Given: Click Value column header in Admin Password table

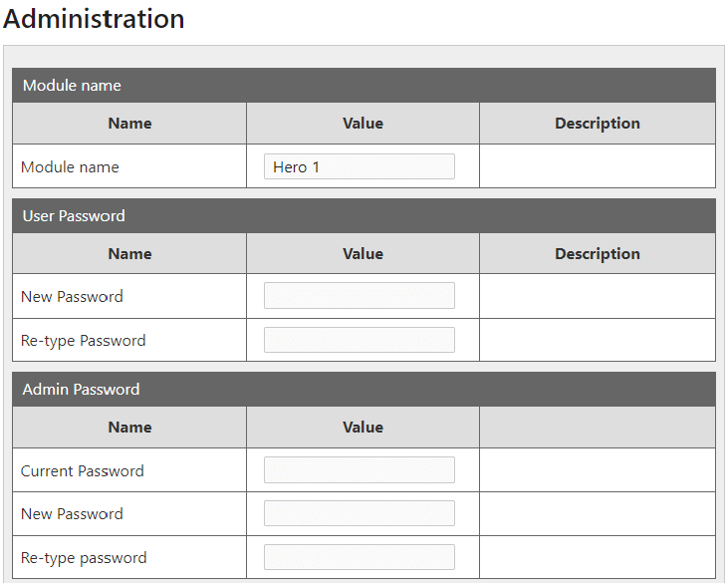Looking at the screenshot, I should click(363, 428).
